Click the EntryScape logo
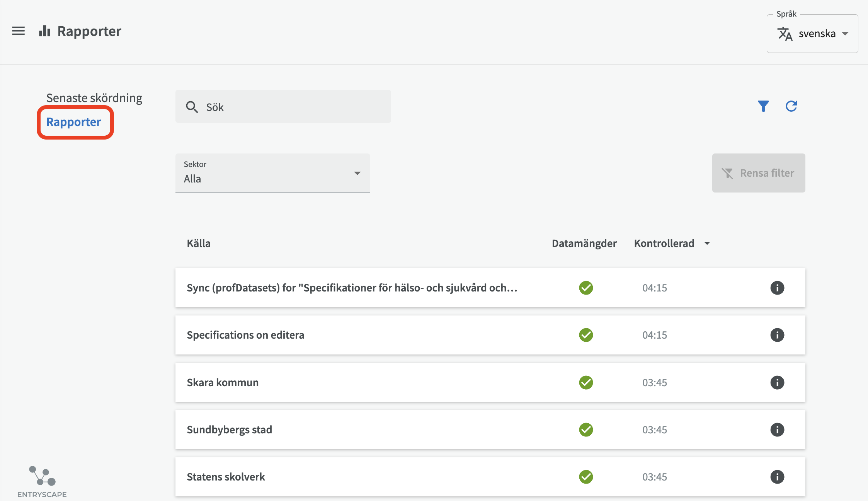The width and height of the screenshot is (868, 501). [42, 481]
